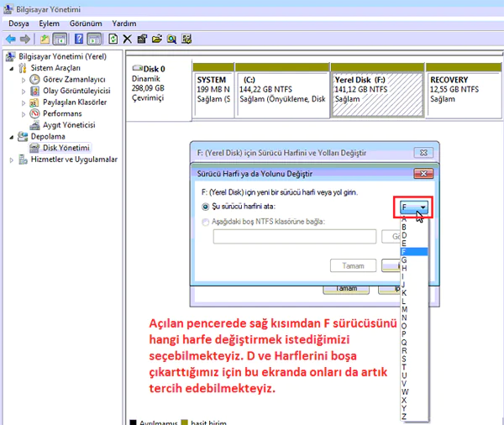This screenshot has width=504, height=425.
Task: Expand the Paylaşılan Klasörler node arrow
Action: (24, 102)
